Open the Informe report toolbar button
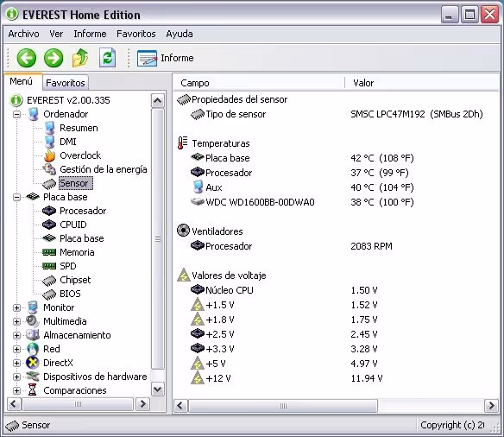504x437 pixels. (165, 58)
